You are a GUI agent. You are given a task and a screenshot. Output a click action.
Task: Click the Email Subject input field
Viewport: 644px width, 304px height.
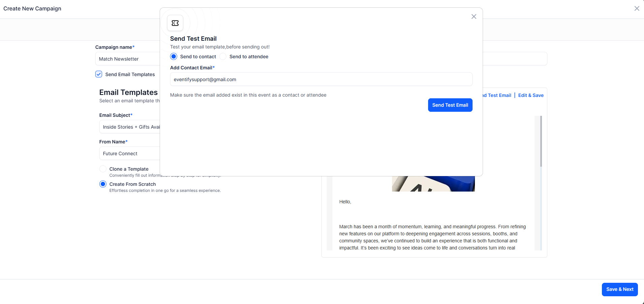point(130,127)
